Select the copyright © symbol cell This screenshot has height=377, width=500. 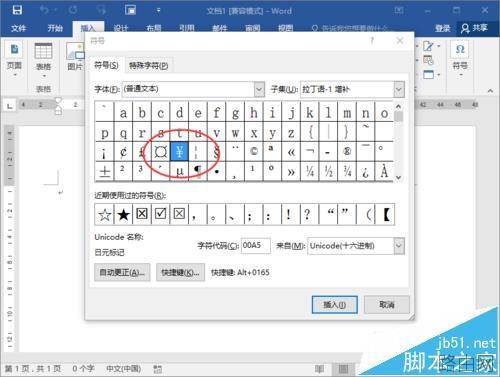254,152
